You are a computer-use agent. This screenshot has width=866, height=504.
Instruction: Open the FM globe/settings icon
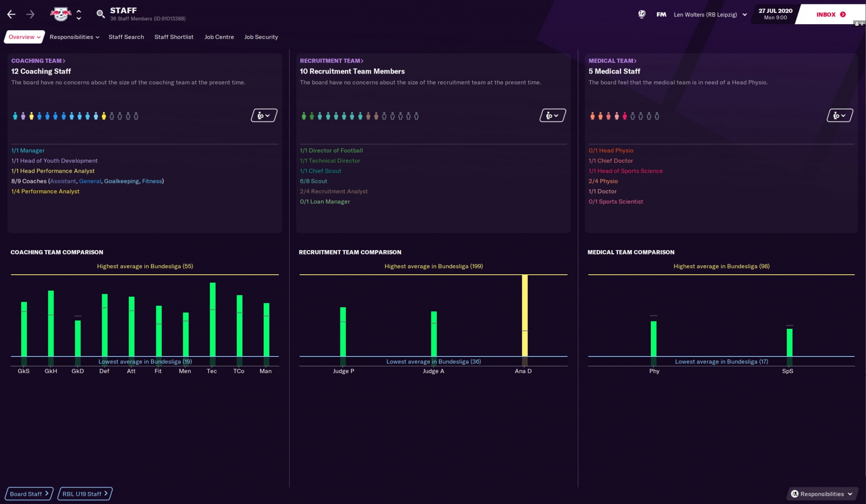point(641,13)
